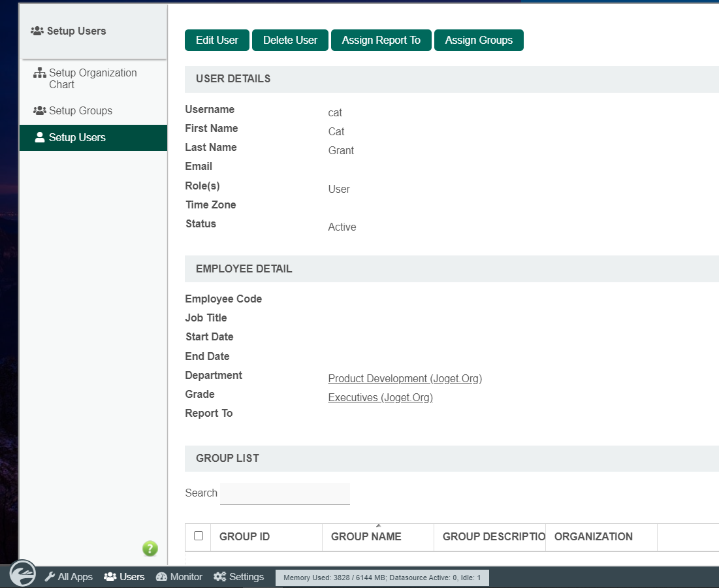Go to Setup Groups in sidebar
Viewport: 719px width, 588px height.
pos(80,111)
